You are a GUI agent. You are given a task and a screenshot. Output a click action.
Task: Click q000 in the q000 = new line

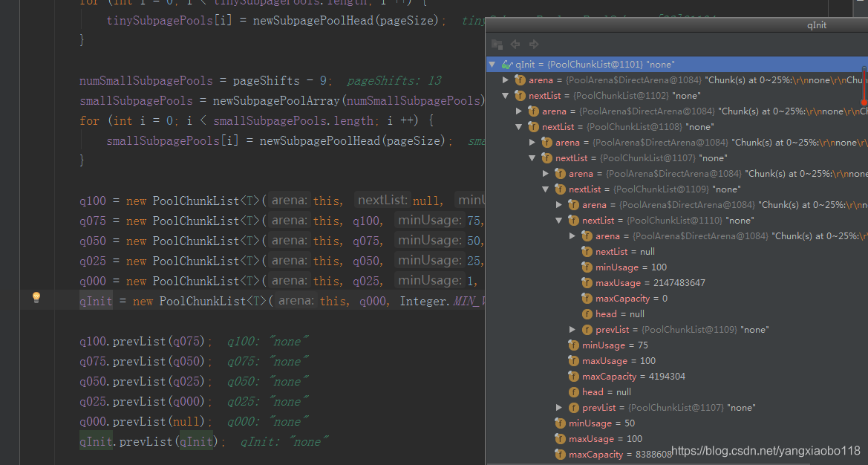pyautogui.click(x=93, y=282)
